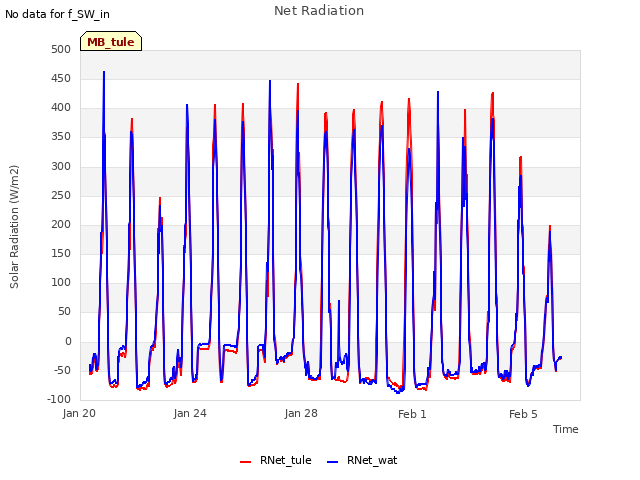Viewport: 640px width, 480px height.
Task: Click the 400 y-axis tick label
Action: pyautogui.click(x=61, y=108)
